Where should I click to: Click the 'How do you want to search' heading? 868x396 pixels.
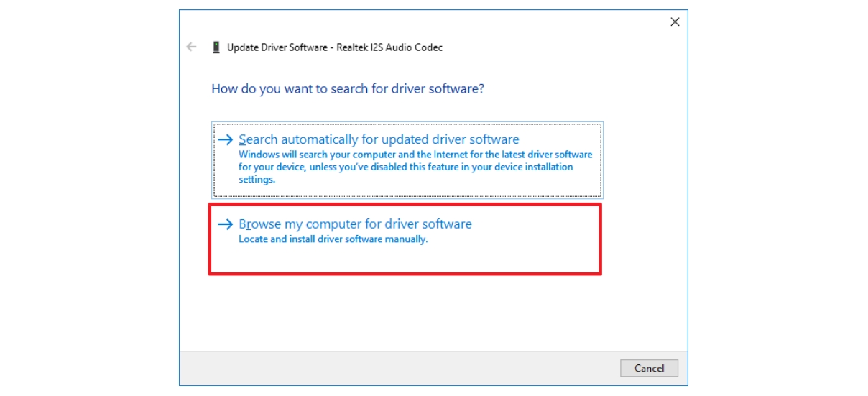(348, 89)
